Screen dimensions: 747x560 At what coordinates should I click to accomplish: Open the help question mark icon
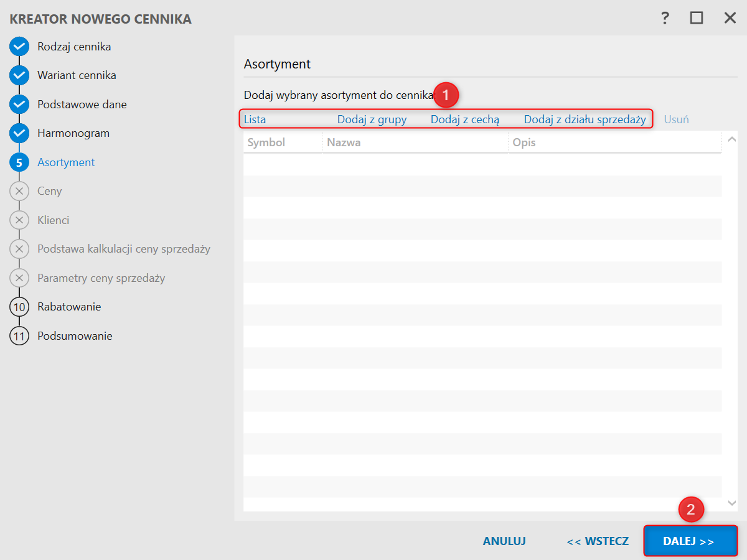pyautogui.click(x=665, y=18)
